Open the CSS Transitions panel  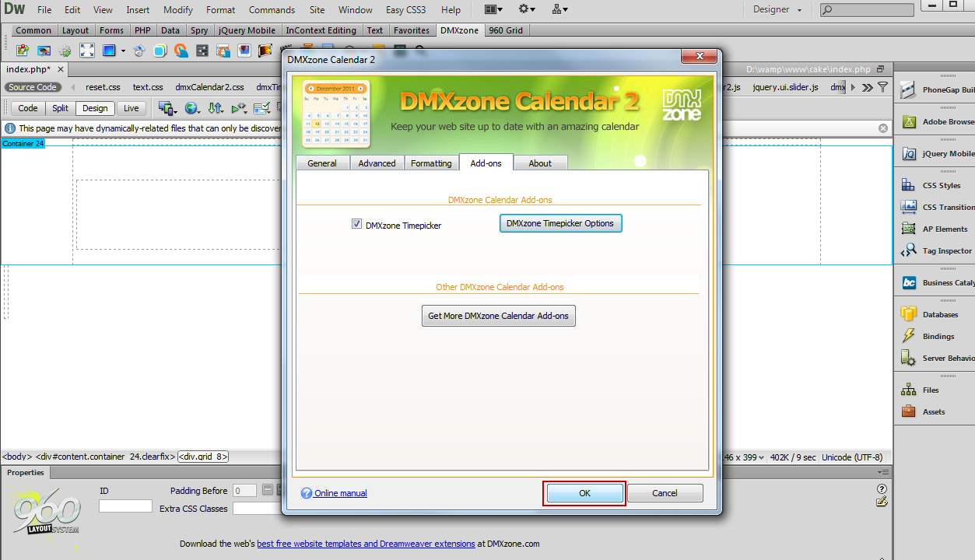tap(936, 207)
